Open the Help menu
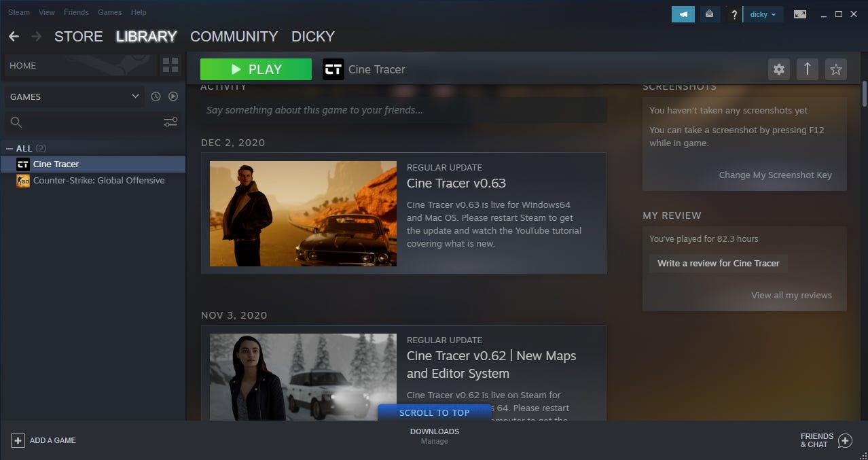 [139, 12]
